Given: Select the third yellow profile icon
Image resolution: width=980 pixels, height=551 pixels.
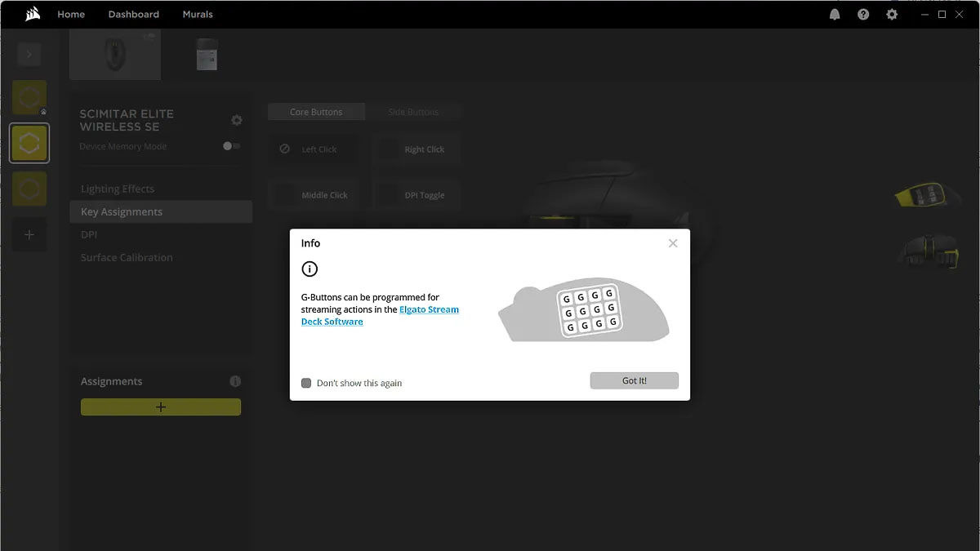Looking at the screenshot, I should 29,189.
